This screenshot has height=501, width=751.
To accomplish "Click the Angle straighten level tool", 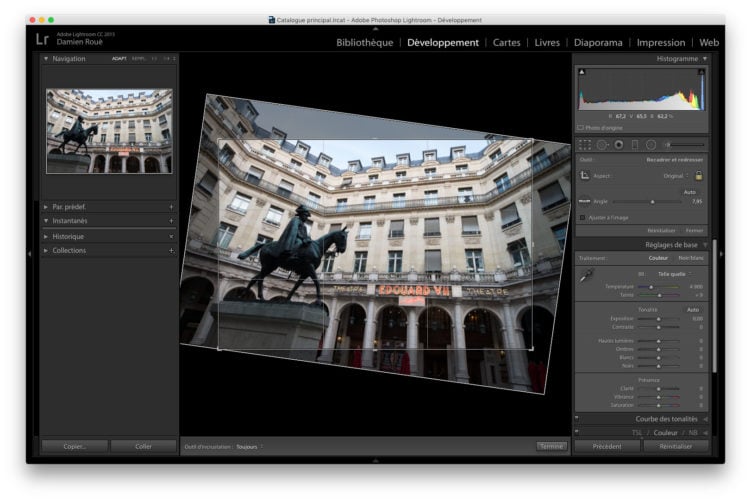I will coord(585,201).
